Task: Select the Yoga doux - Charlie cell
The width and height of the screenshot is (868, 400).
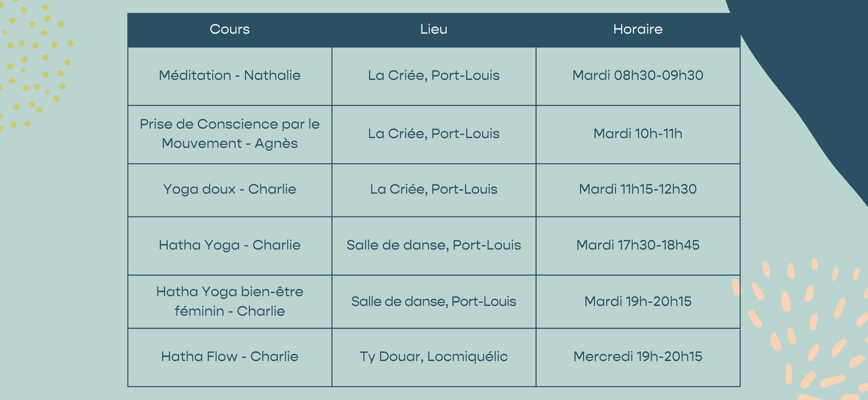Action: coord(230,190)
